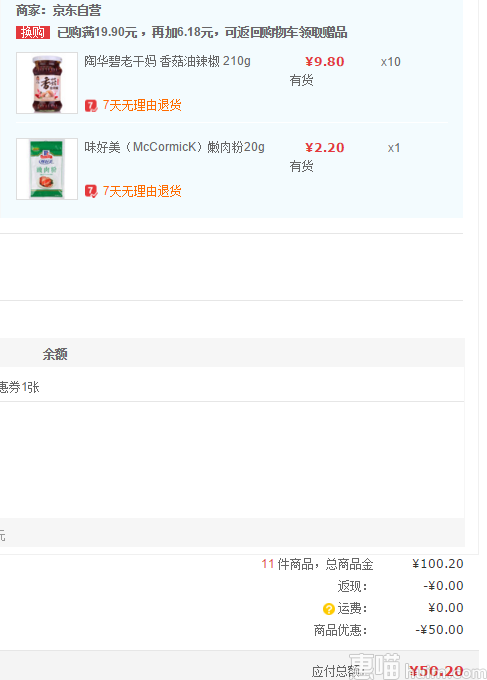Click 7天无理由退货 text under 嫩肉粉 item

click(142, 191)
